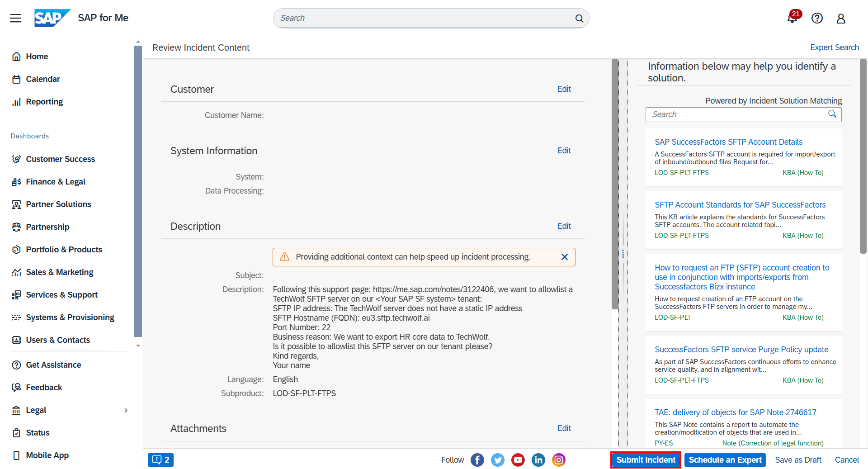Open notifications bell with 21 badge

pos(793,18)
